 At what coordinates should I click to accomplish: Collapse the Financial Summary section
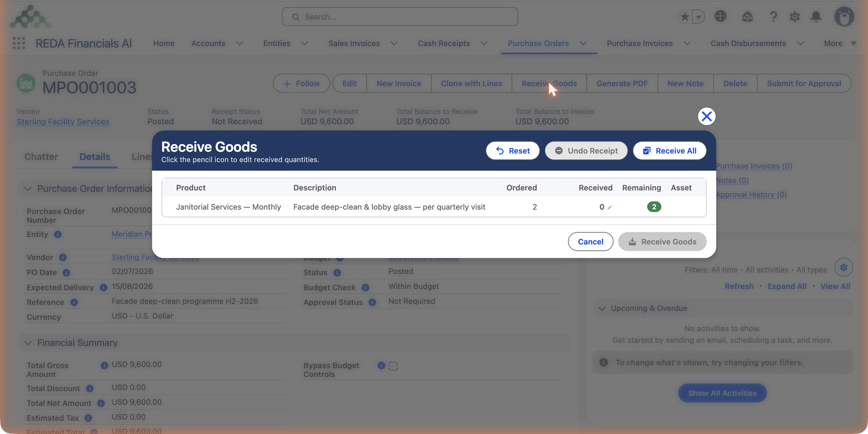28,343
